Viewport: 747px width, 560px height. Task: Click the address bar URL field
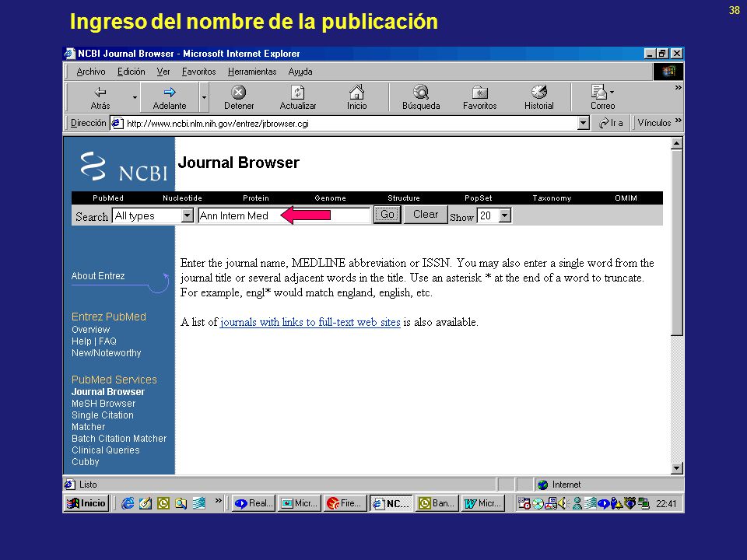click(x=345, y=124)
